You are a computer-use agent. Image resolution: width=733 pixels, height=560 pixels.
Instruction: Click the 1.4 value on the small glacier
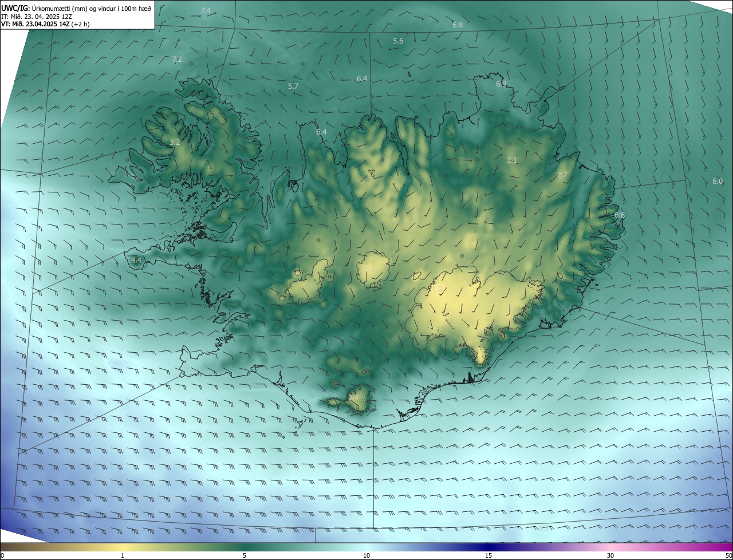coord(369,269)
